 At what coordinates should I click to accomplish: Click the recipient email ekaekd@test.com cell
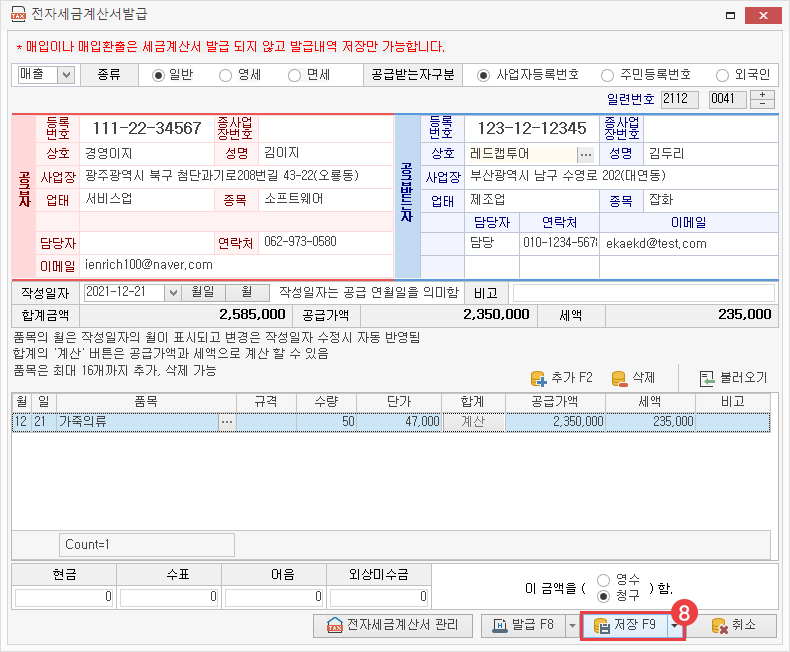pos(689,244)
